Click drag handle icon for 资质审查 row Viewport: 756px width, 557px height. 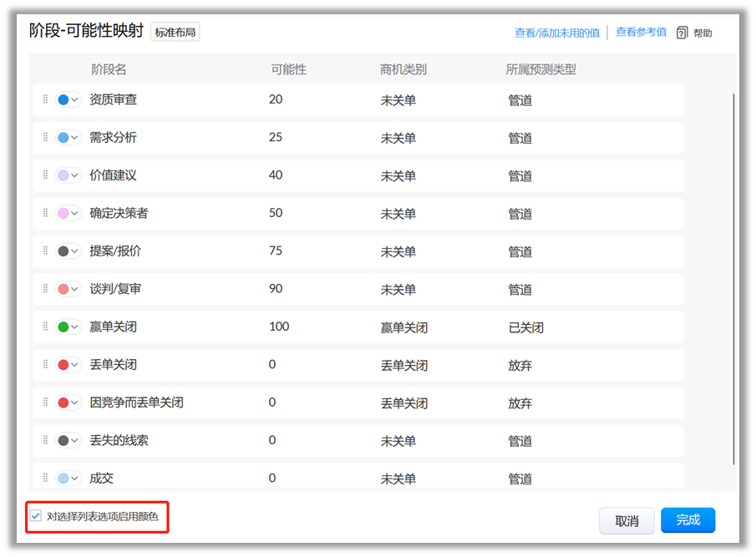click(x=45, y=99)
